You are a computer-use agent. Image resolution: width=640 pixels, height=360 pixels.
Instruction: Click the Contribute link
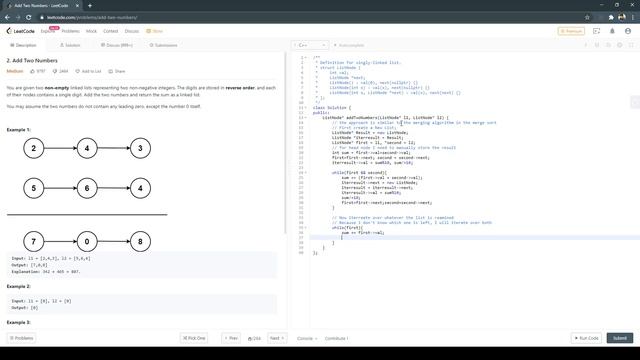point(336,338)
